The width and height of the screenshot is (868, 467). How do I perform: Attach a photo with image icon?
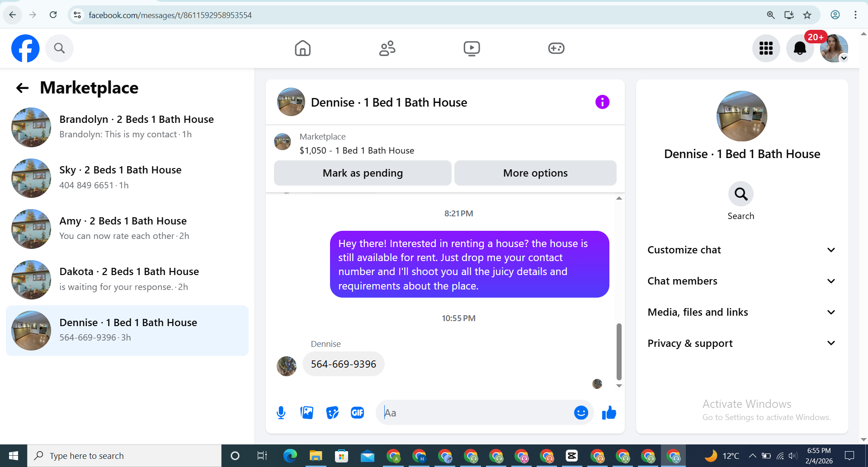307,412
